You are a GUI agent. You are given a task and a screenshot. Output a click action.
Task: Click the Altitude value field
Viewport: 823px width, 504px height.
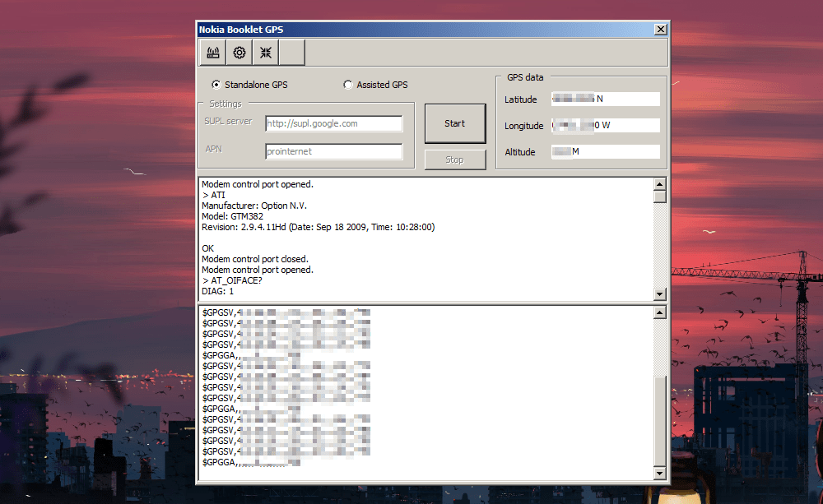tap(605, 152)
